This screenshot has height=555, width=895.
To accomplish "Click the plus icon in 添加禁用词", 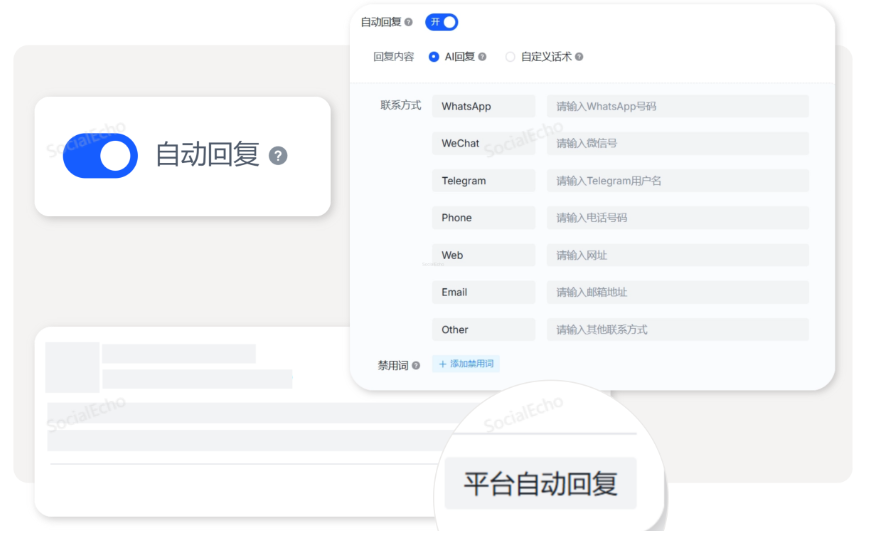I will [x=442, y=364].
